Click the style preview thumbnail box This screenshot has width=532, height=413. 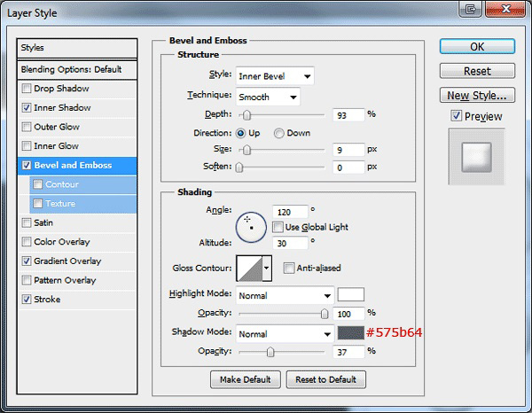pyautogui.click(x=477, y=157)
